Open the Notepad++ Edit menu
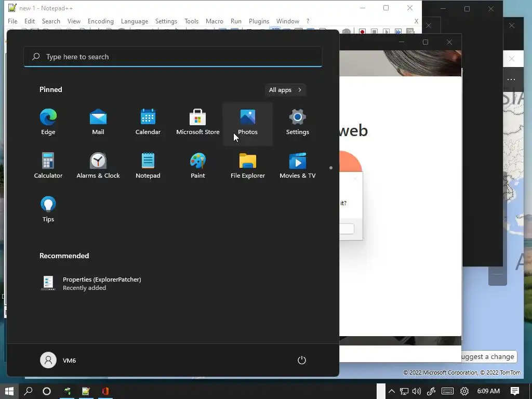Screen dimensions: 532x399 click(30, 21)
